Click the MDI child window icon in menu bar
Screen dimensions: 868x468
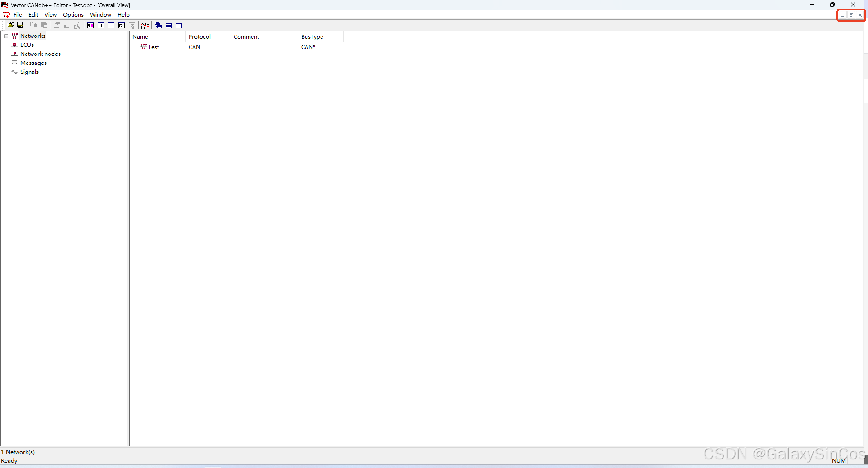(7, 15)
